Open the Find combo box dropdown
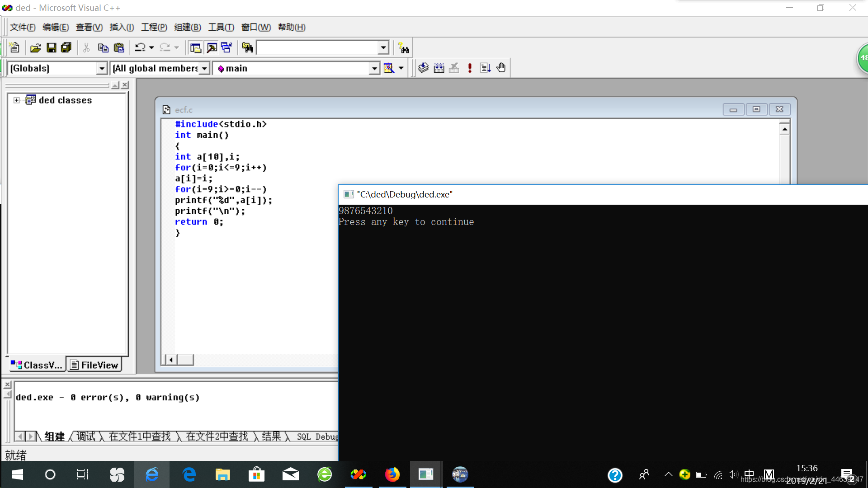The height and width of the screenshot is (488, 868). (383, 47)
